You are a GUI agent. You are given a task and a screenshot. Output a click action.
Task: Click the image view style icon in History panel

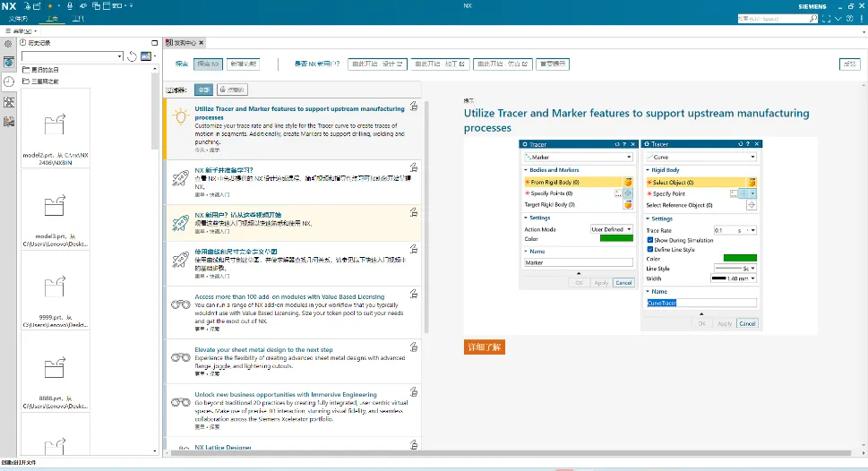(146, 56)
